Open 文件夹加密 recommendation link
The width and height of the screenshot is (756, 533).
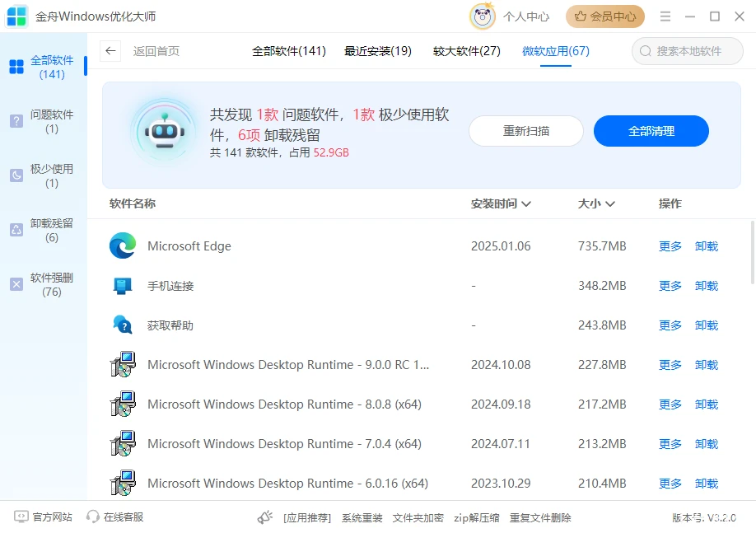pyautogui.click(x=418, y=517)
